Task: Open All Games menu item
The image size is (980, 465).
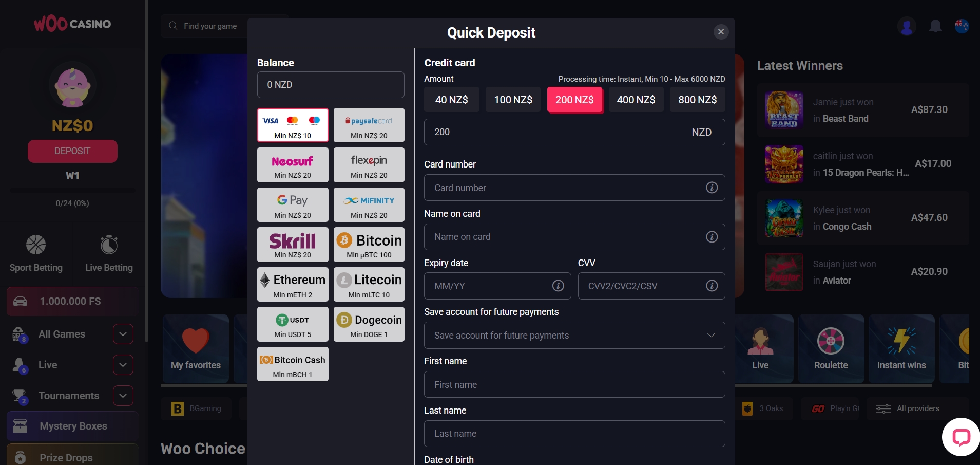Action: point(62,334)
